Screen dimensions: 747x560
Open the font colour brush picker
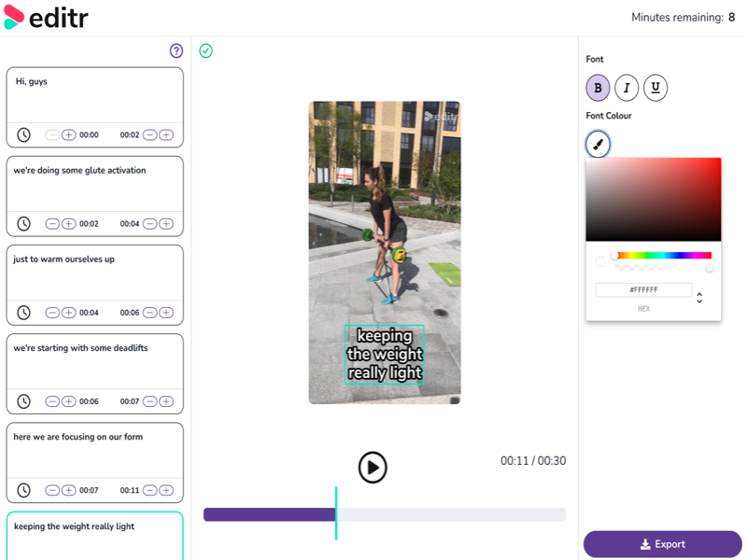click(598, 144)
